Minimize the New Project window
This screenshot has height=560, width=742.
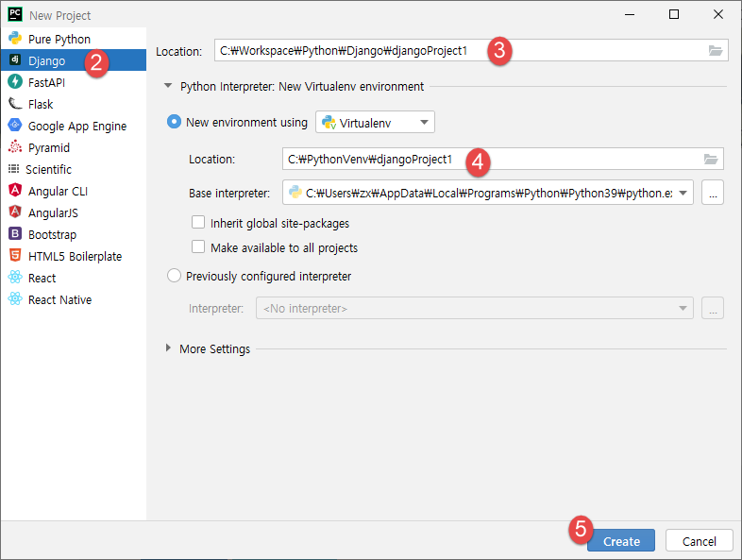coord(630,15)
